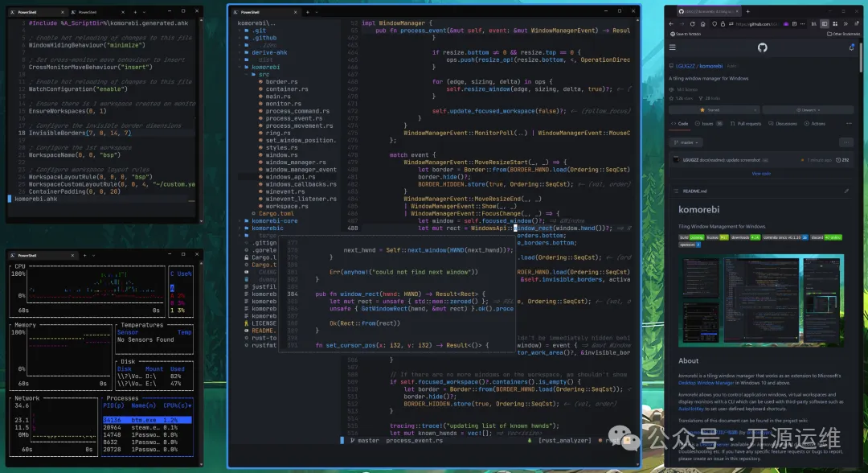The width and height of the screenshot is (868, 473).
Task: Toggle the browser sidebar view icon
Action: [826, 24]
